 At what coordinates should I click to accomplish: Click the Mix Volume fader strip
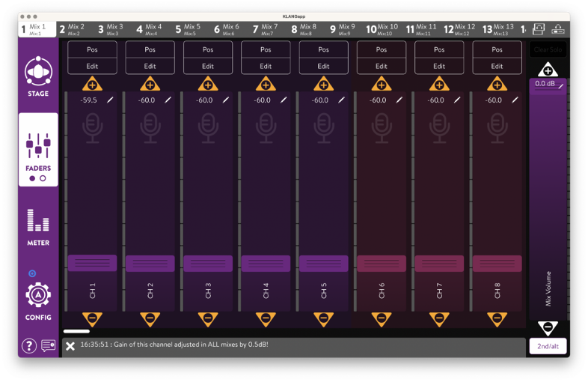pos(548,199)
